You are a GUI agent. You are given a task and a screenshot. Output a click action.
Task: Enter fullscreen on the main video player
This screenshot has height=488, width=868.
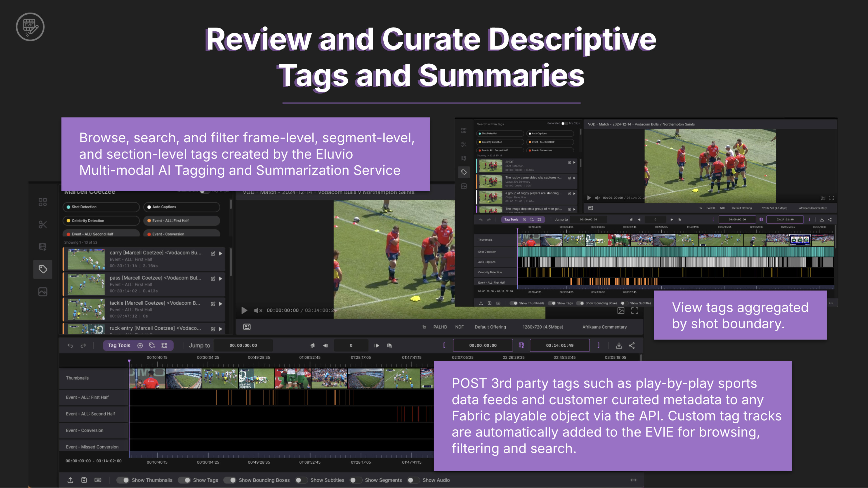635,310
